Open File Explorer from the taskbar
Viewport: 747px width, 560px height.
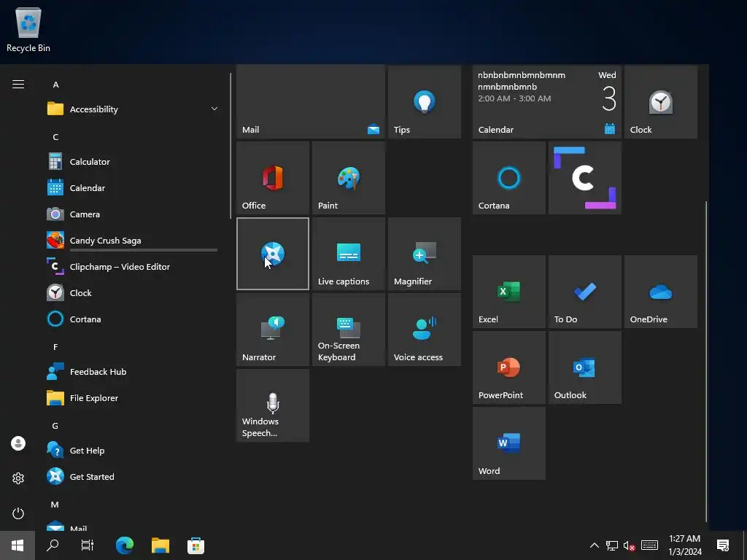(160, 545)
